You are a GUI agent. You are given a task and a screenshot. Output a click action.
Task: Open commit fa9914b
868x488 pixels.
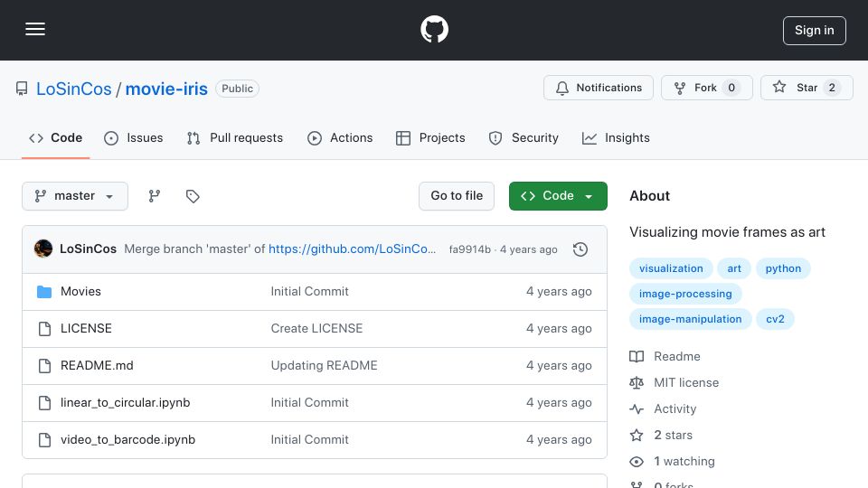(469, 249)
